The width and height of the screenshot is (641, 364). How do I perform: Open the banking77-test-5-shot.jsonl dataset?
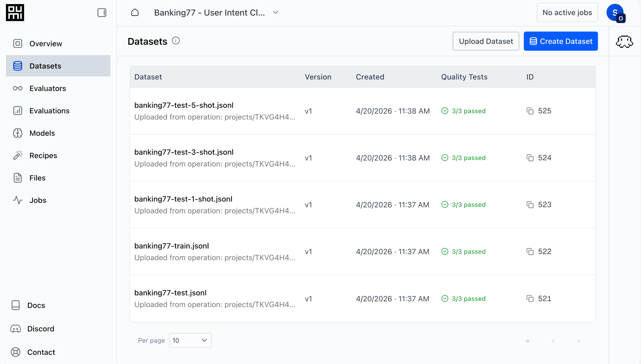(184, 105)
